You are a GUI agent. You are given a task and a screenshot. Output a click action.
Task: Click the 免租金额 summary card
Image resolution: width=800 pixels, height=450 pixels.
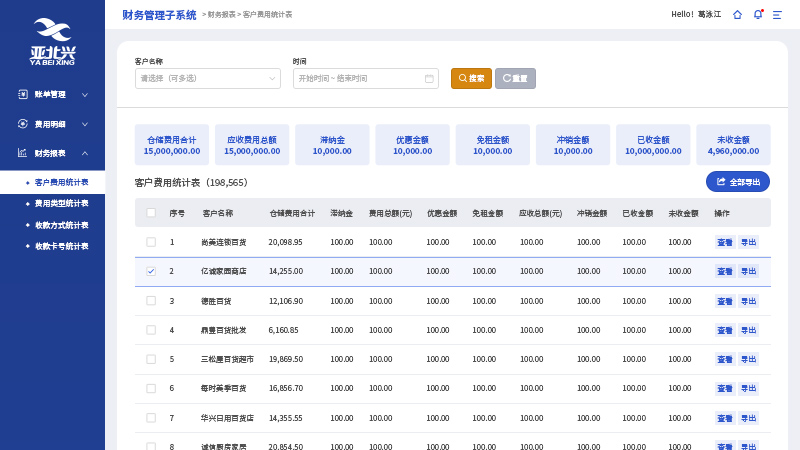click(493, 145)
